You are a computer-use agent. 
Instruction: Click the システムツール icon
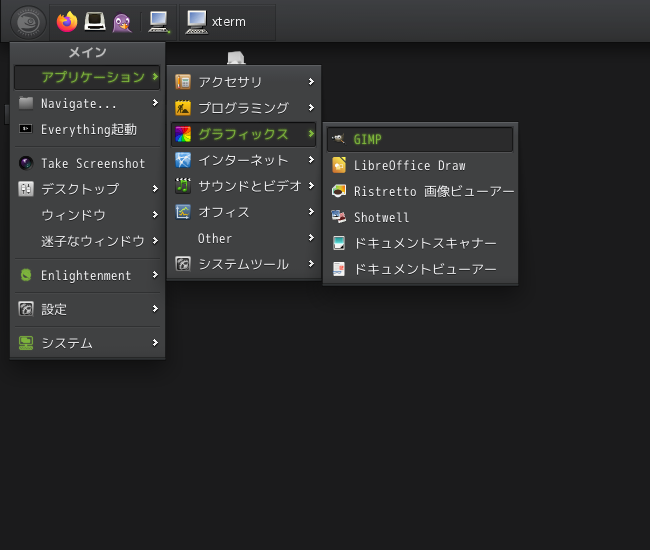[183, 264]
